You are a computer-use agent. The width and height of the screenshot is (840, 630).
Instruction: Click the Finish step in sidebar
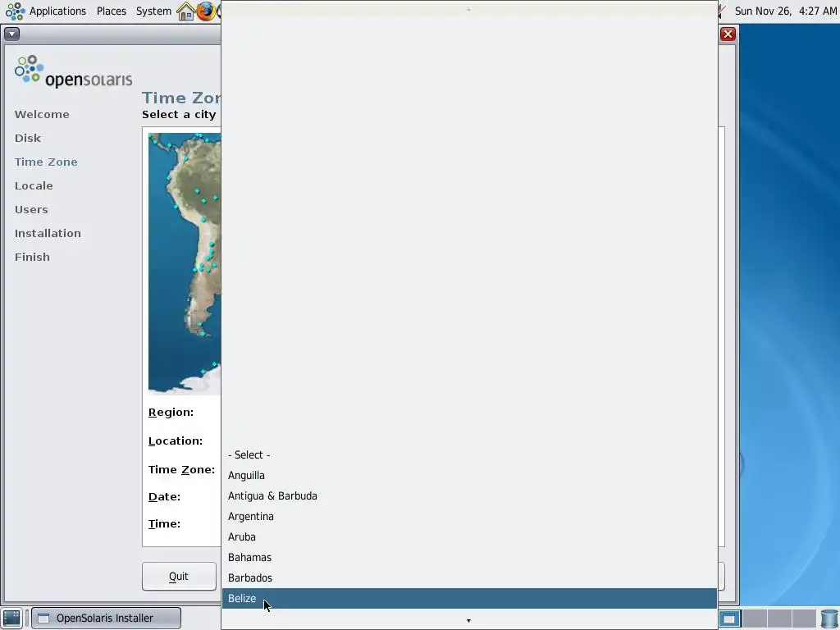pyautogui.click(x=32, y=257)
